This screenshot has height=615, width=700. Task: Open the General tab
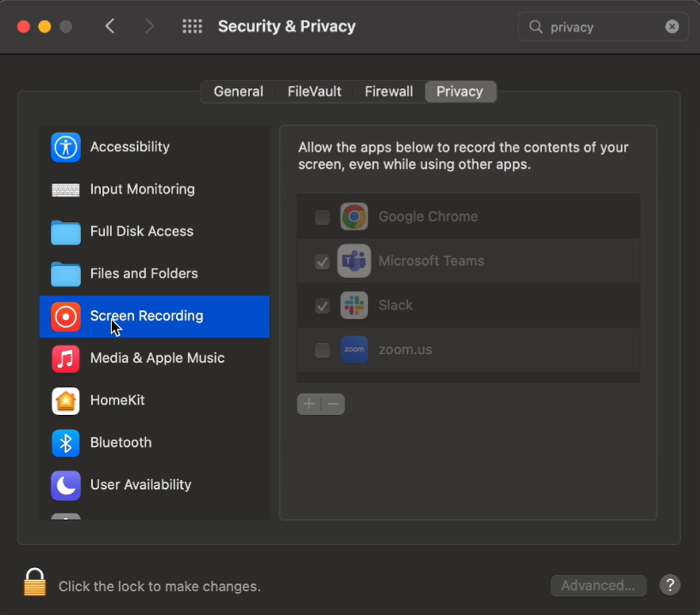pyautogui.click(x=238, y=91)
